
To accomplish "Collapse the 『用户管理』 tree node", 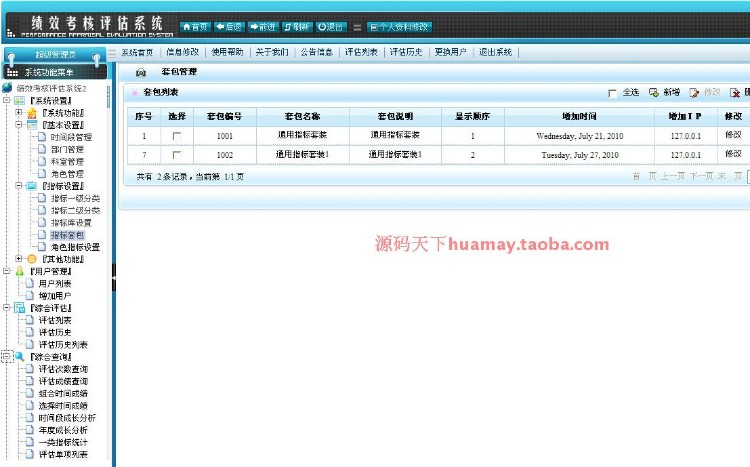I will coord(6,271).
